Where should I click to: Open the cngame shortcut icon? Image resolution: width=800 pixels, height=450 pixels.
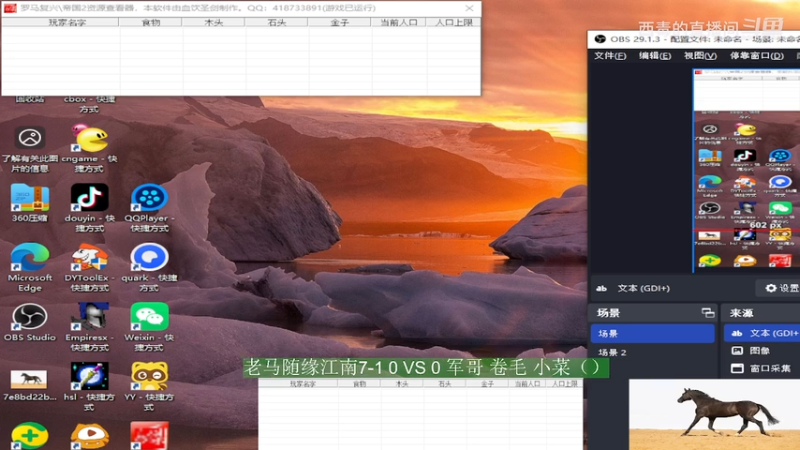tap(90, 139)
